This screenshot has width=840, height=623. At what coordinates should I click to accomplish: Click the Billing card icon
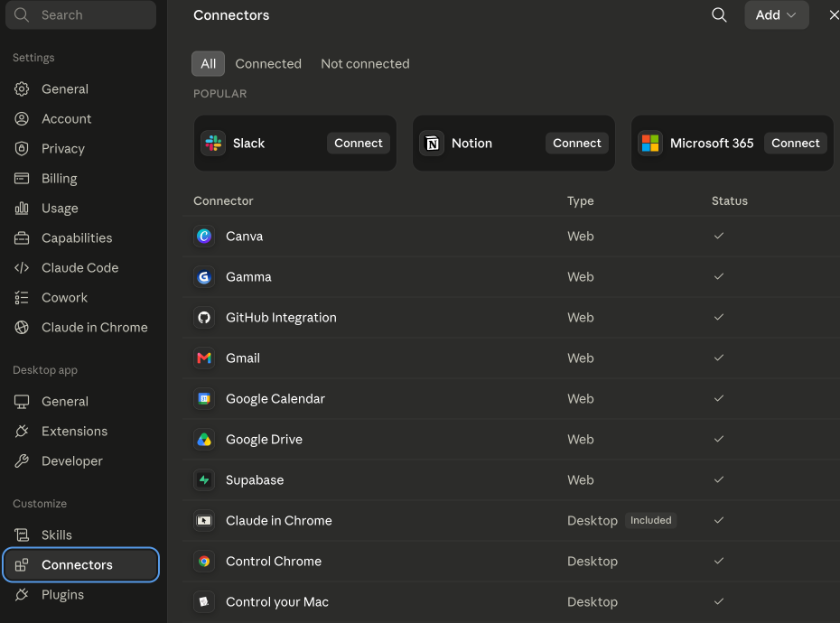[x=22, y=179]
